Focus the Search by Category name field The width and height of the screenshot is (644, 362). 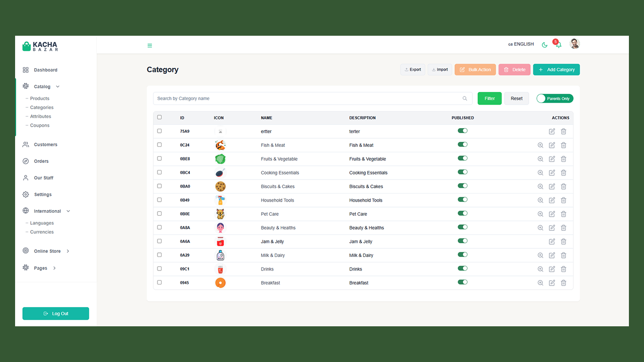pyautogui.click(x=313, y=99)
